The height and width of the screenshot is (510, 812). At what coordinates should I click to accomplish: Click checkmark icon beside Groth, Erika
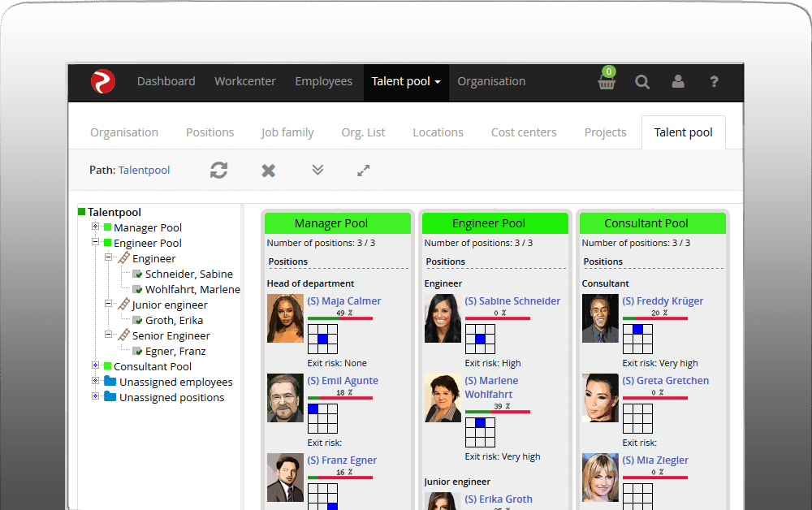pyautogui.click(x=137, y=320)
